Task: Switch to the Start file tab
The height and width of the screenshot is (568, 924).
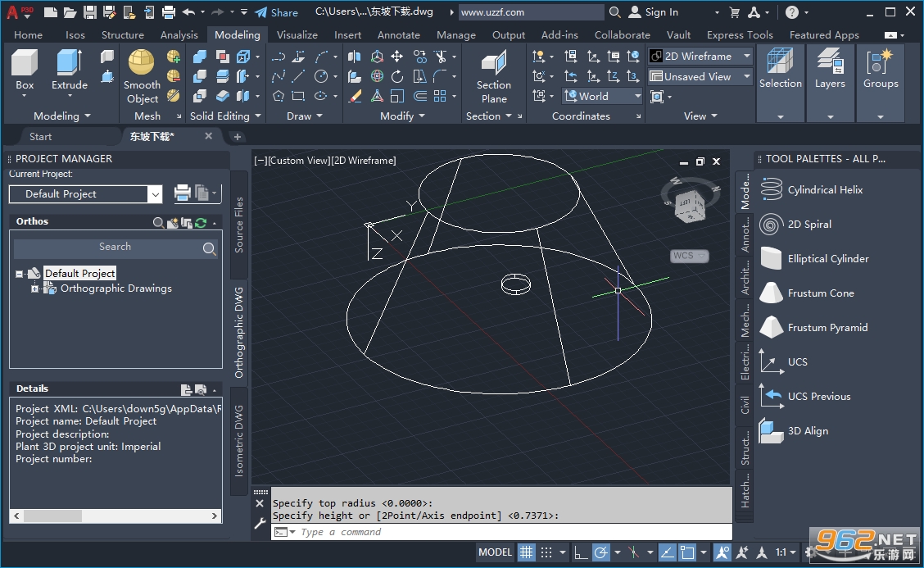Action: point(41,137)
